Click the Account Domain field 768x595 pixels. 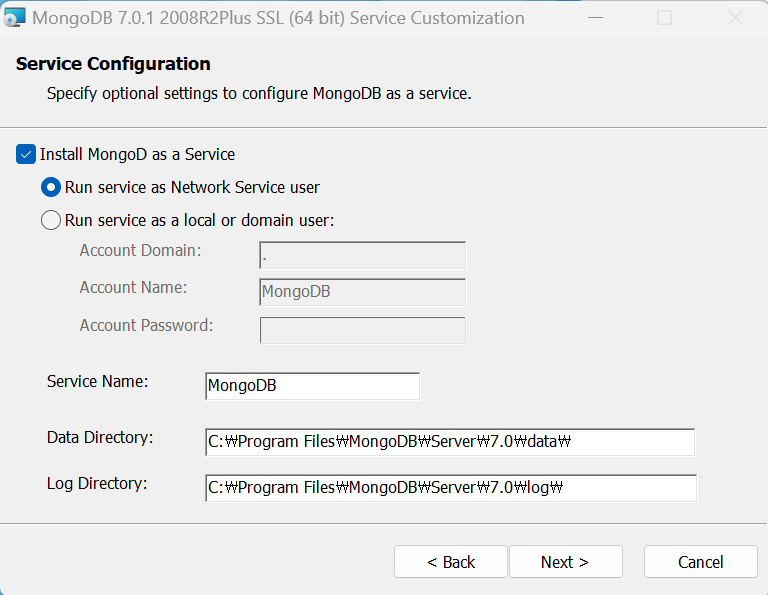362,255
